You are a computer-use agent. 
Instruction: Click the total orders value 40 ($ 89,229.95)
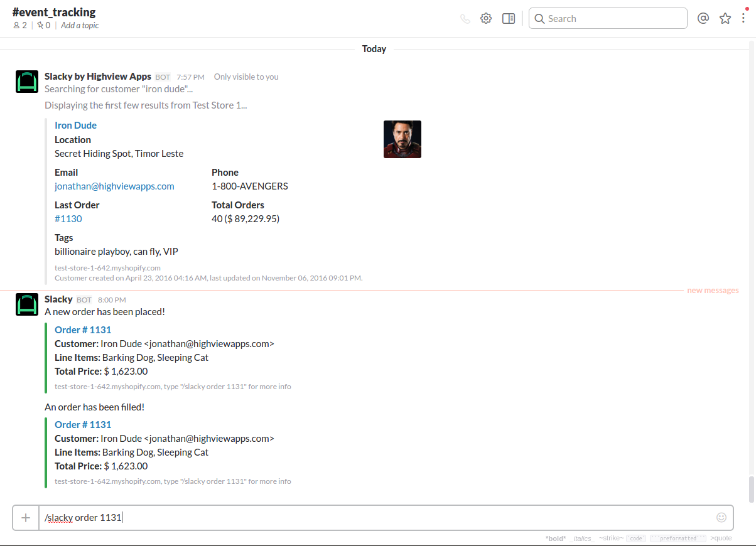click(x=246, y=219)
